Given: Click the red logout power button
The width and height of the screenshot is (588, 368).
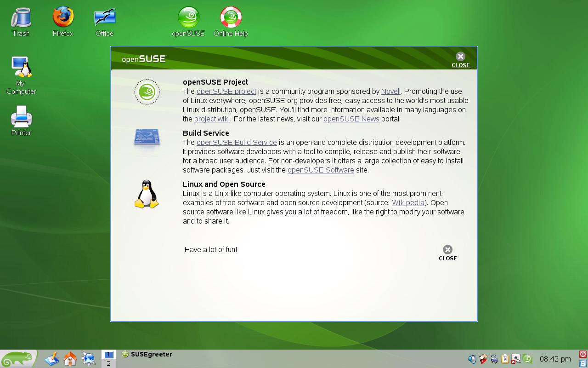Looking at the screenshot, I should [583, 354].
